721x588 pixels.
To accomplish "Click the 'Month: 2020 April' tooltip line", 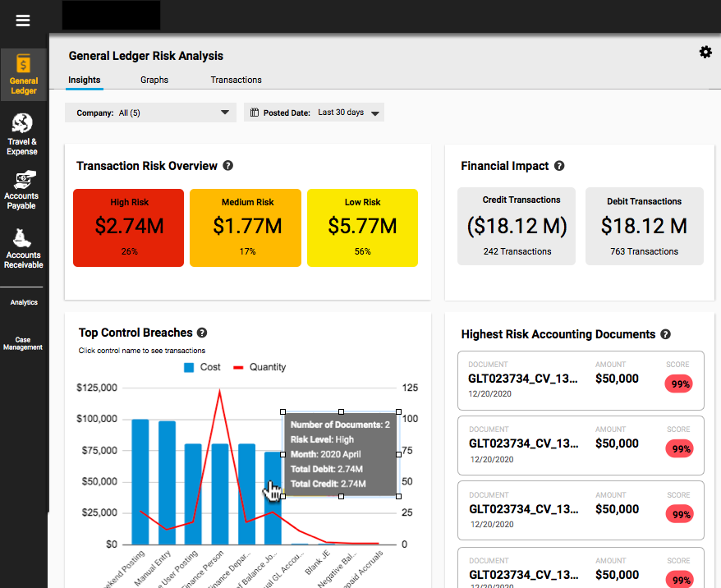I will (325, 454).
